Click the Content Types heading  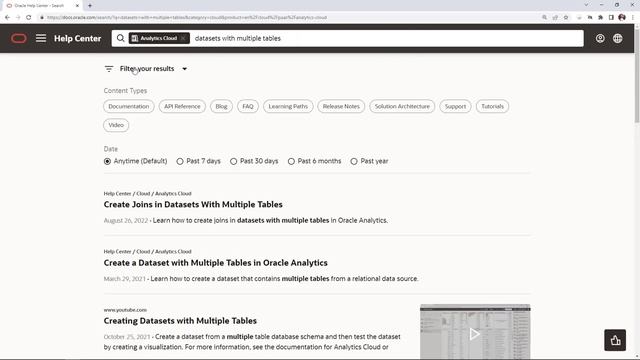point(125,91)
